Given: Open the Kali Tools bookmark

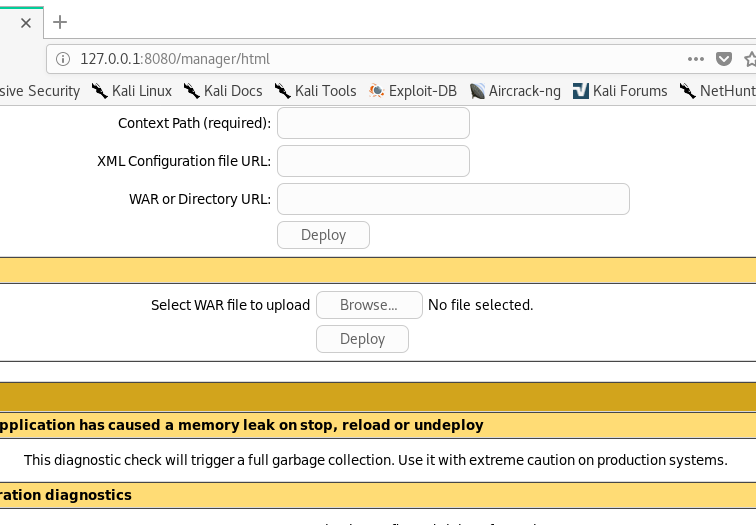Looking at the screenshot, I should [x=315, y=91].
